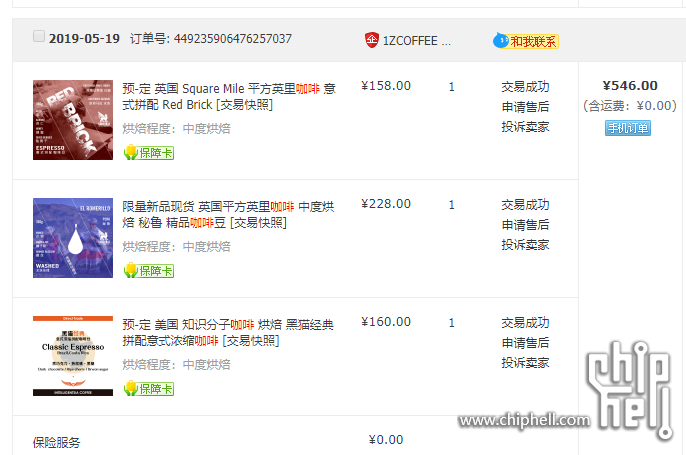The width and height of the screenshot is (686, 455).
Task: Open the Red Brick coffee product thumbnail
Action: click(x=73, y=120)
